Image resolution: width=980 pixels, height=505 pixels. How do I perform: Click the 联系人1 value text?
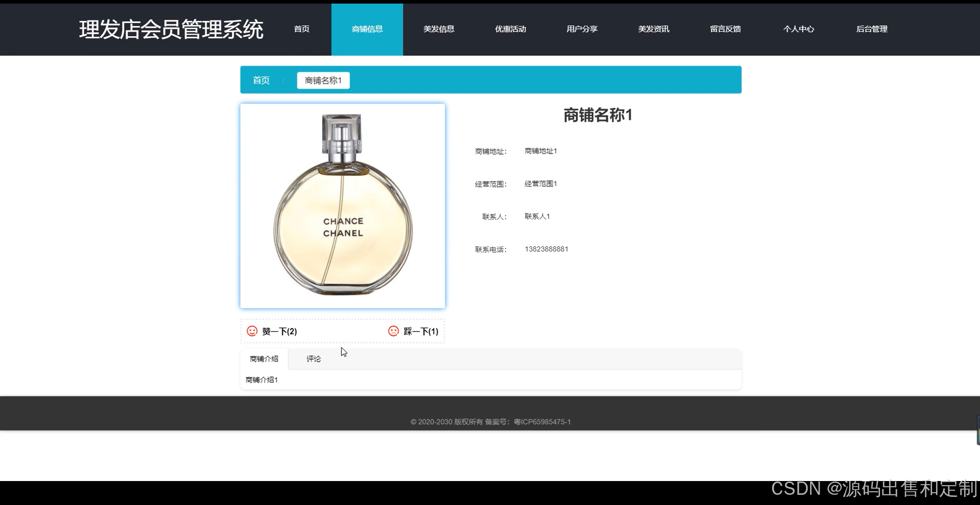(537, 216)
